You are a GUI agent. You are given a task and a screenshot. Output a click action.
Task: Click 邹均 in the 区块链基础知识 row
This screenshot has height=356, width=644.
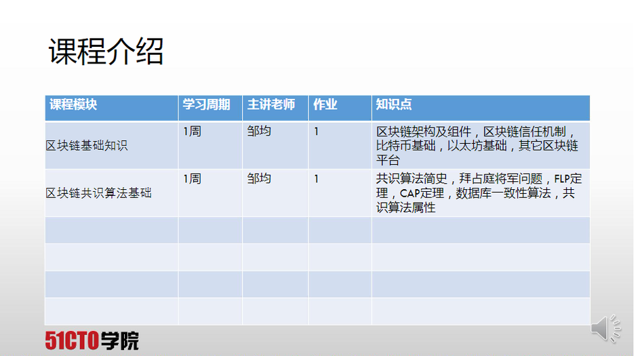pyautogui.click(x=259, y=132)
